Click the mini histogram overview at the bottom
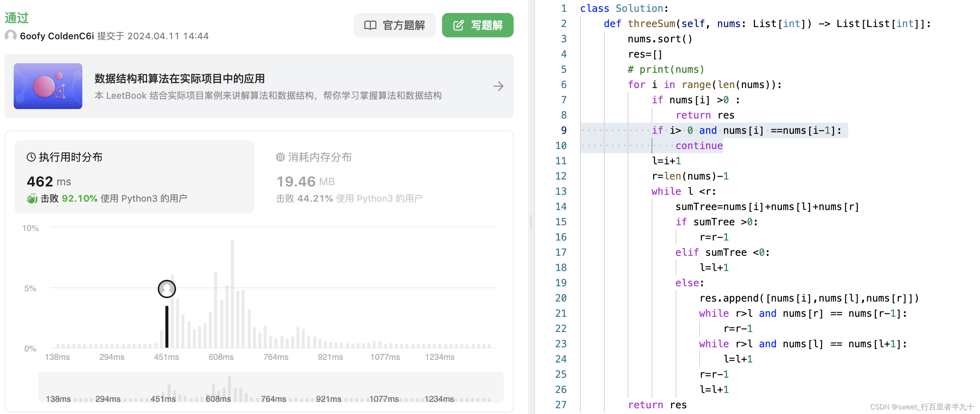This screenshot has width=980, height=414. [271, 387]
